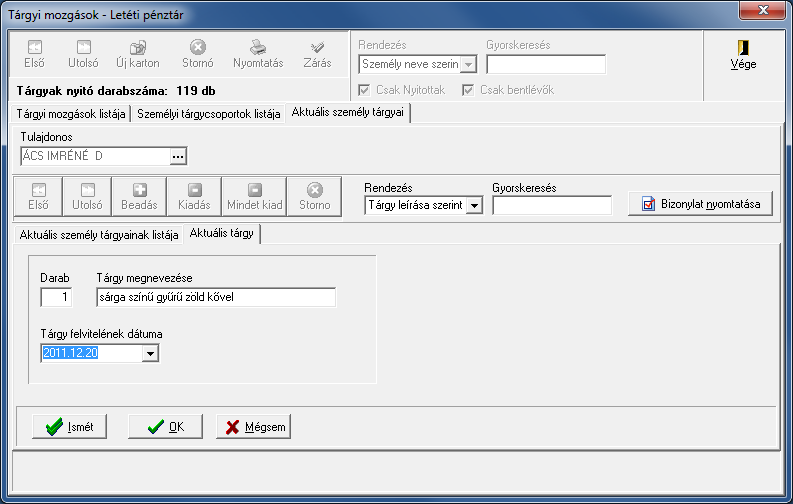Click the date value 2011.12.20
This screenshot has width=793, height=504.
(70, 353)
